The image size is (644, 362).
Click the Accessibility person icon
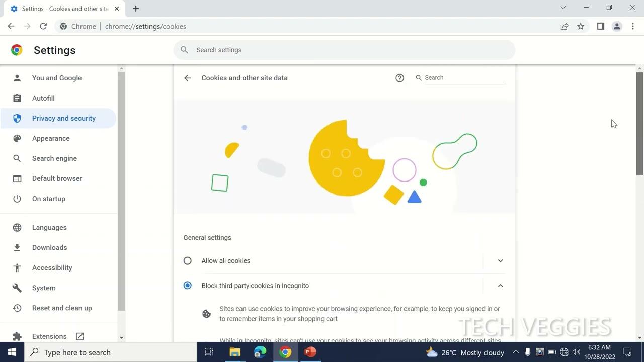click(x=17, y=267)
